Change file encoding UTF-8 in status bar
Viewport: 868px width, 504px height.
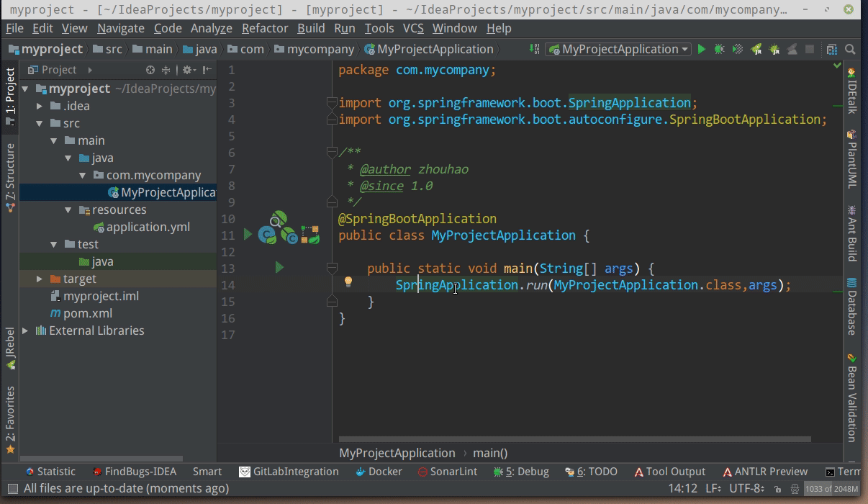[746, 488]
